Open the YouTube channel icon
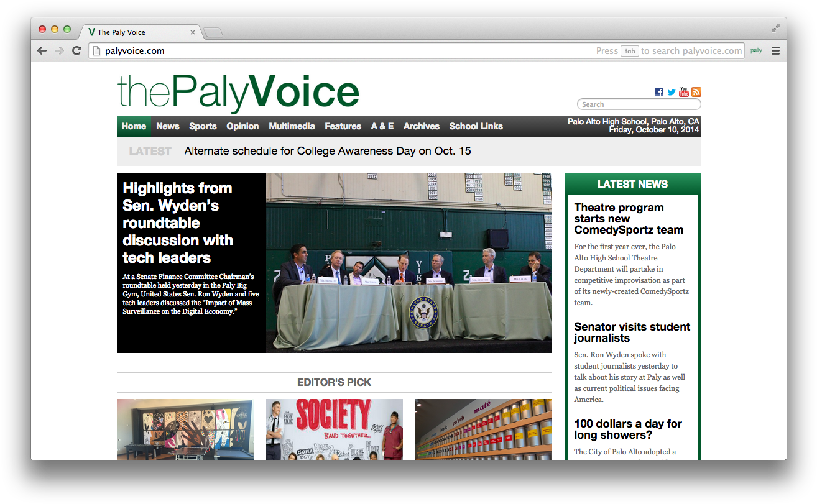 683,91
